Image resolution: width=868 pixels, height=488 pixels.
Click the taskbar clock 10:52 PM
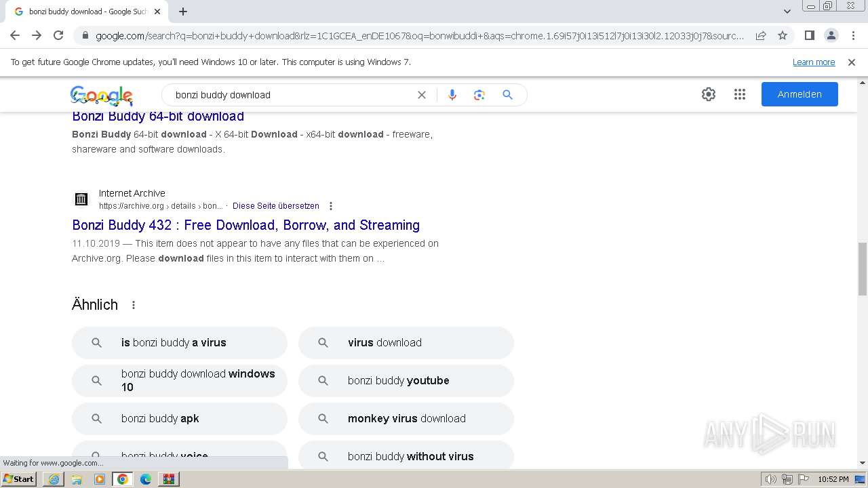click(x=833, y=479)
